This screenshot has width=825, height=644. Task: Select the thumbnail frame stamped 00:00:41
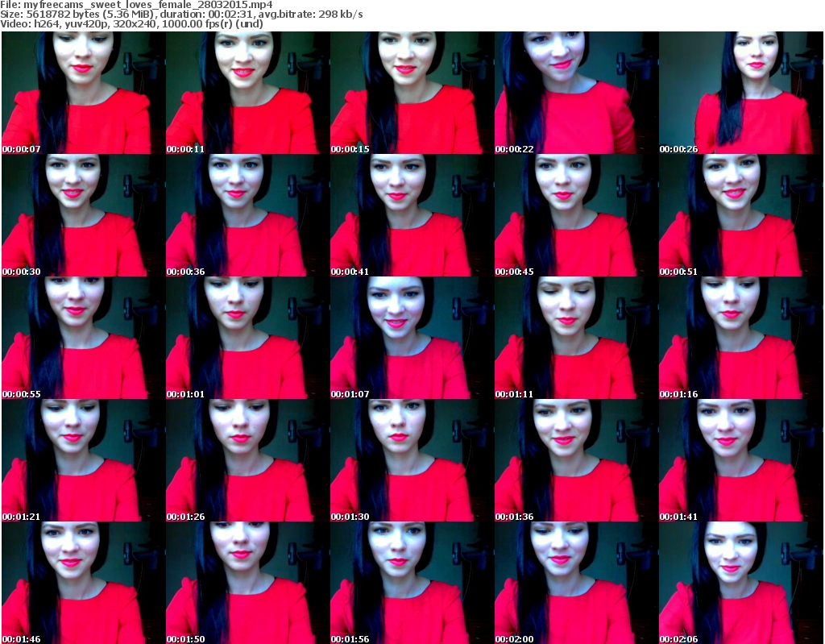tap(412, 215)
